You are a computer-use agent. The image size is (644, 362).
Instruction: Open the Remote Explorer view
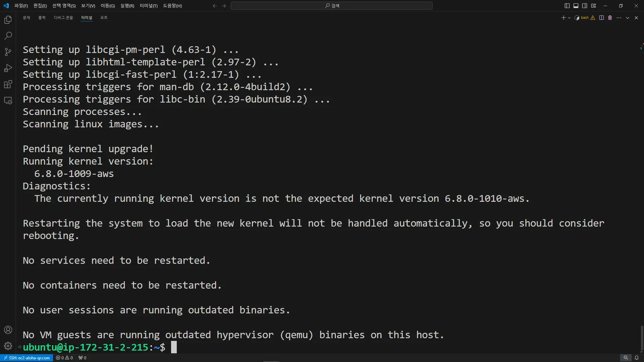click(8, 101)
